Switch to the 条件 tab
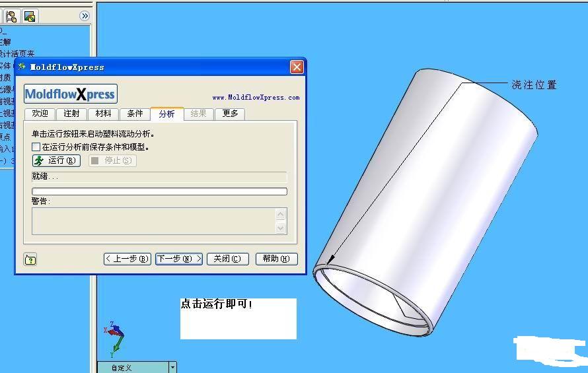Image resolution: width=588 pixels, height=373 pixels. point(135,114)
